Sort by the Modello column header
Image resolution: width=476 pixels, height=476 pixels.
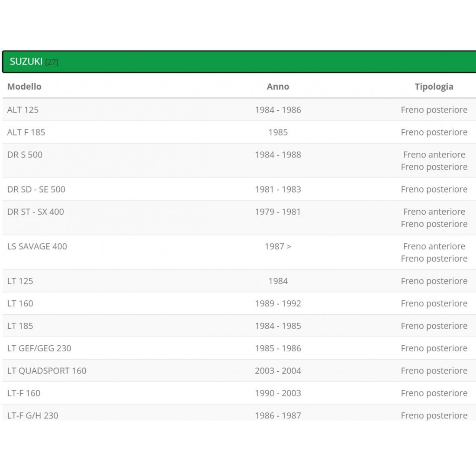coord(24,87)
